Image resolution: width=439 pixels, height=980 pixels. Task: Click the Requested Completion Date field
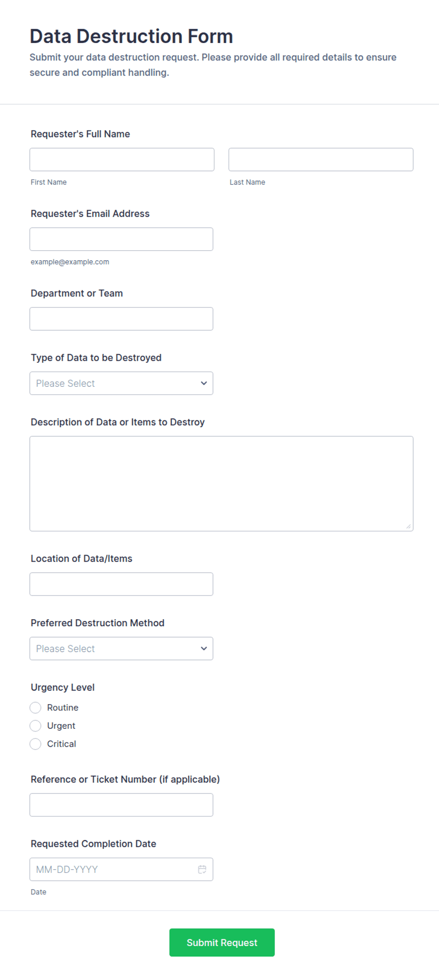pyautogui.click(x=121, y=869)
